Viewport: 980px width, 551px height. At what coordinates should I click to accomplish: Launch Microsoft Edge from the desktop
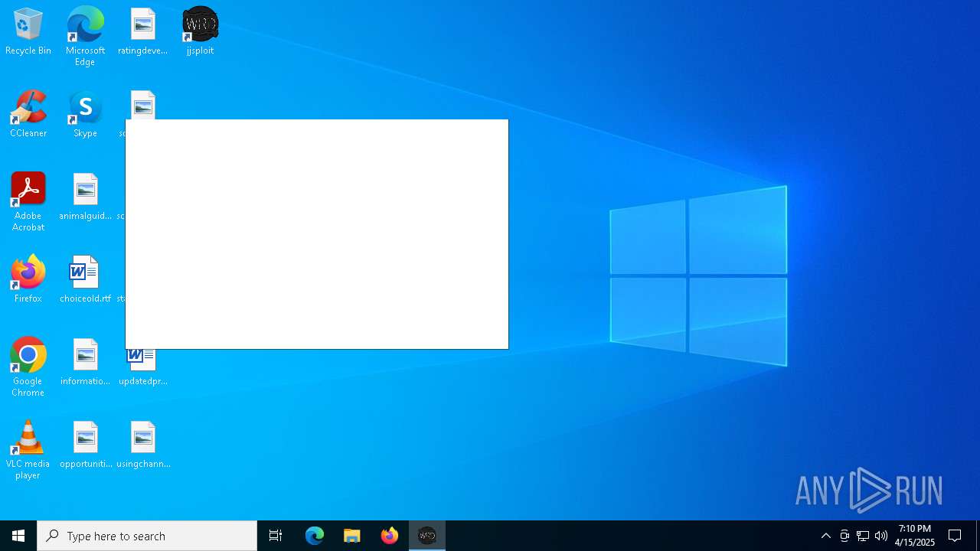coord(85,37)
